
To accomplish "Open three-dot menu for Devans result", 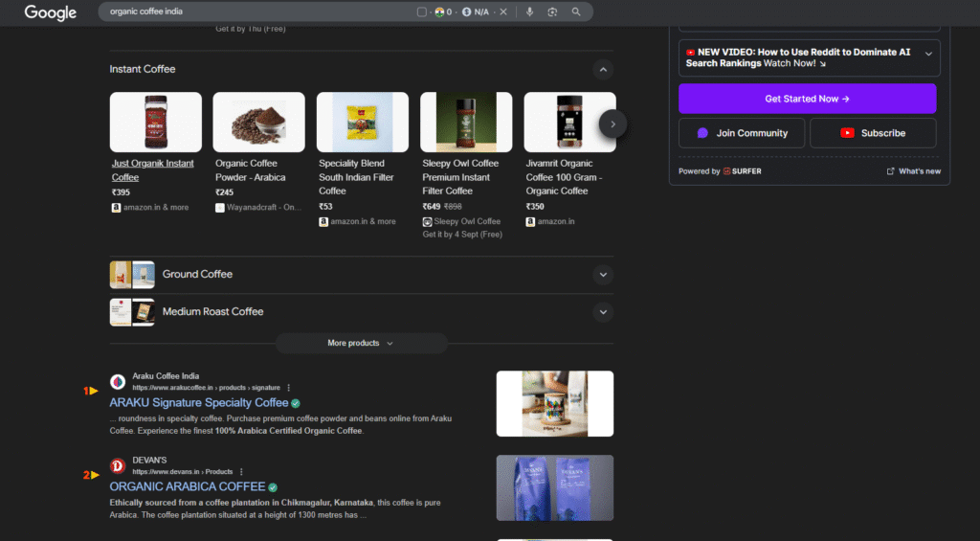I will coord(240,471).
